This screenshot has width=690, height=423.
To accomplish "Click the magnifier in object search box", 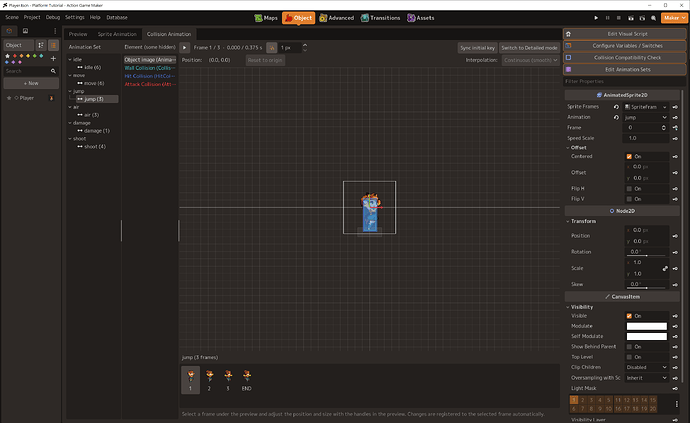I will [x=53, y=71].
